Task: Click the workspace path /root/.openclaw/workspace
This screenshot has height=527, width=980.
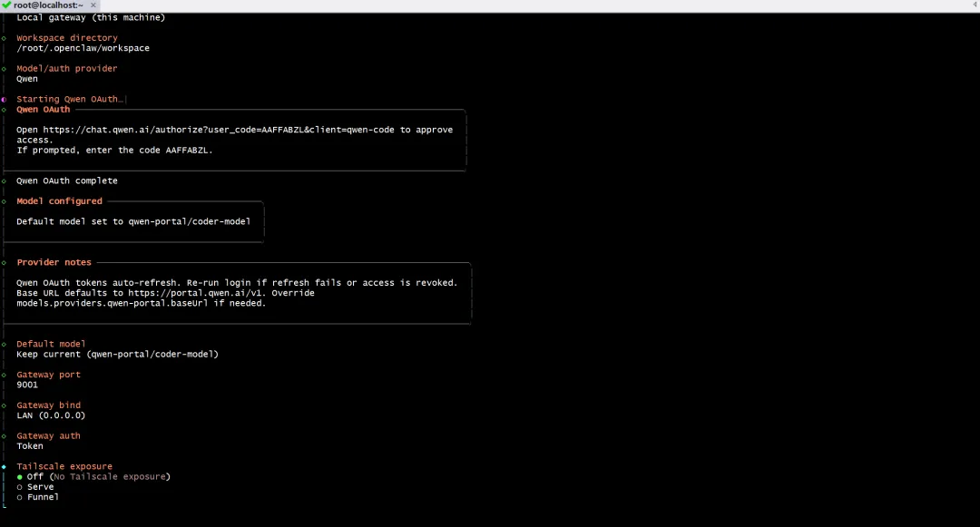Action: pos(83,48)
